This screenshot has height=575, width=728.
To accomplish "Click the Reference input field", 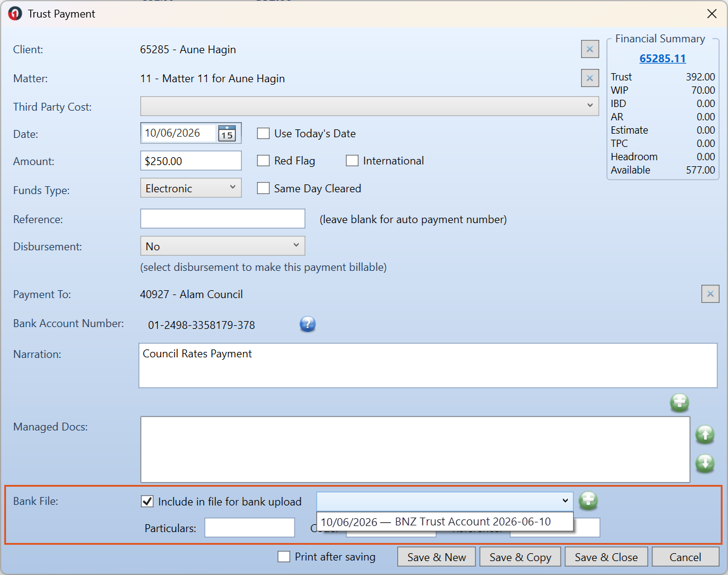I will point(223,218).
